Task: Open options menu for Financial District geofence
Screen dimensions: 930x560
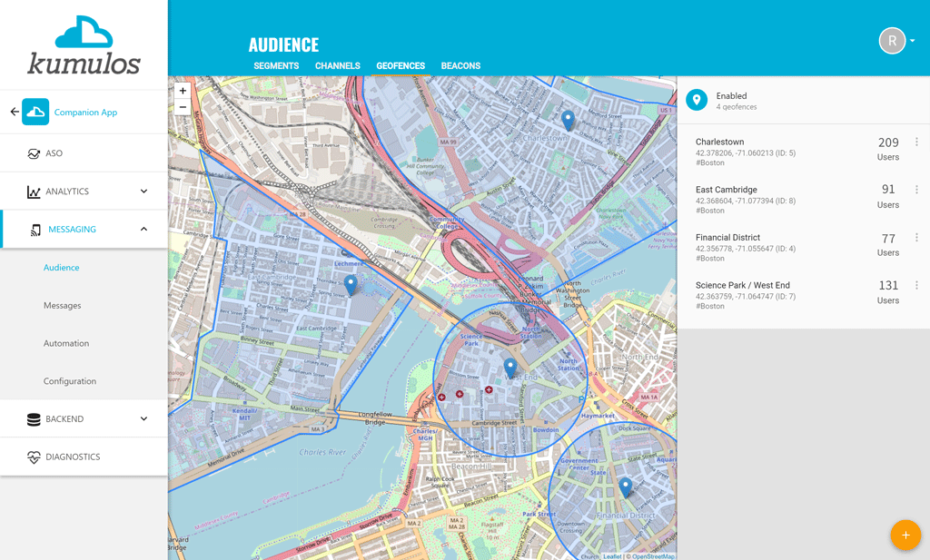Action: tap(916, 238)
